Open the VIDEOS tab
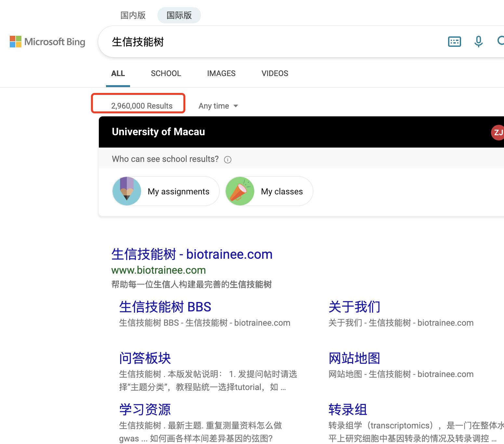The height and width of the screenshot is (444, 504). pyautogui.click(x=275, y=73)
